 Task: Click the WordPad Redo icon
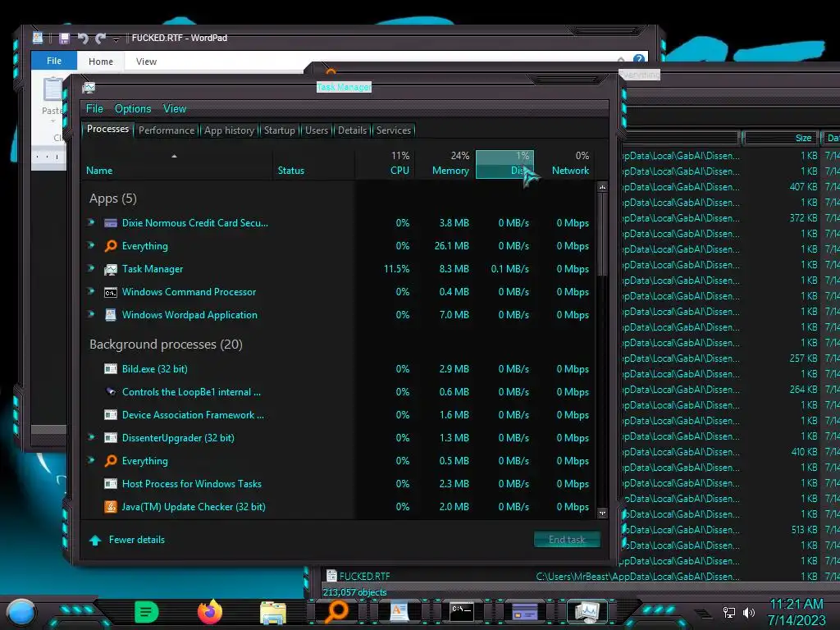click(x=100, y=38)
